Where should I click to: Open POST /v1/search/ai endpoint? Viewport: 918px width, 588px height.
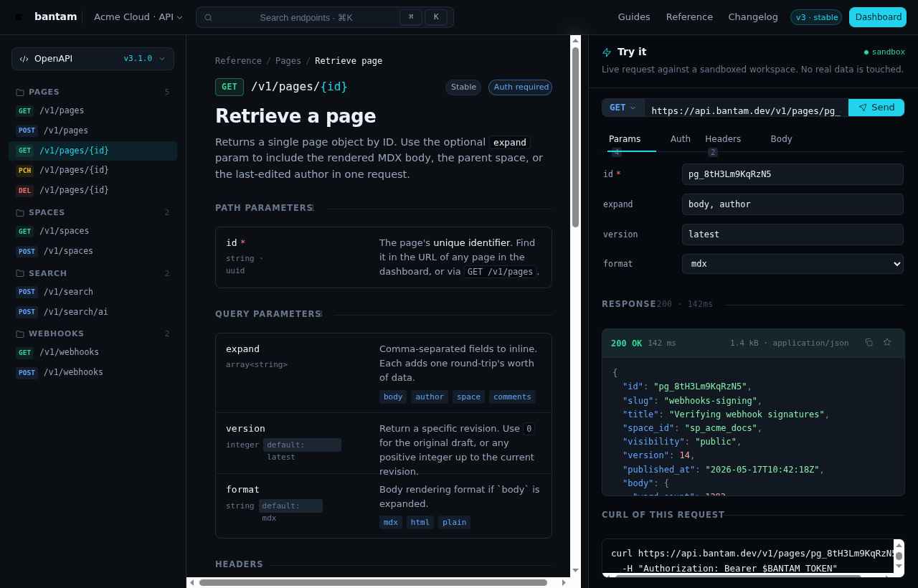click(93, 312)
